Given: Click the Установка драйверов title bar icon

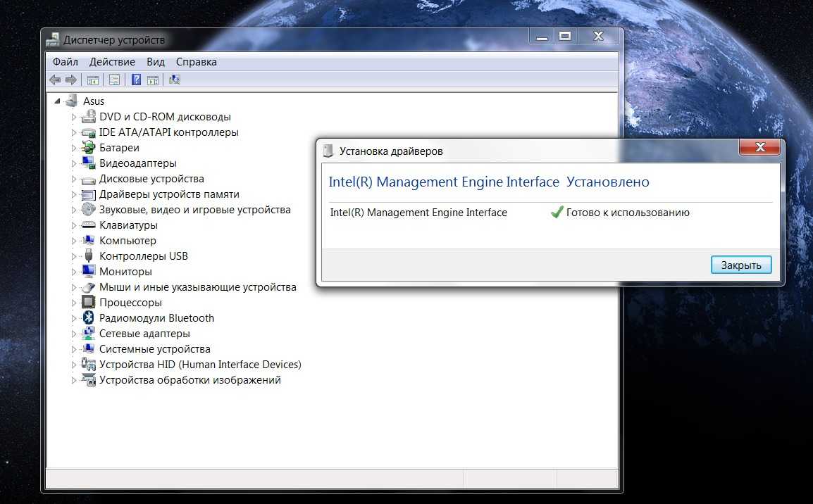Looking at the screenshot, I should point(328,151).
